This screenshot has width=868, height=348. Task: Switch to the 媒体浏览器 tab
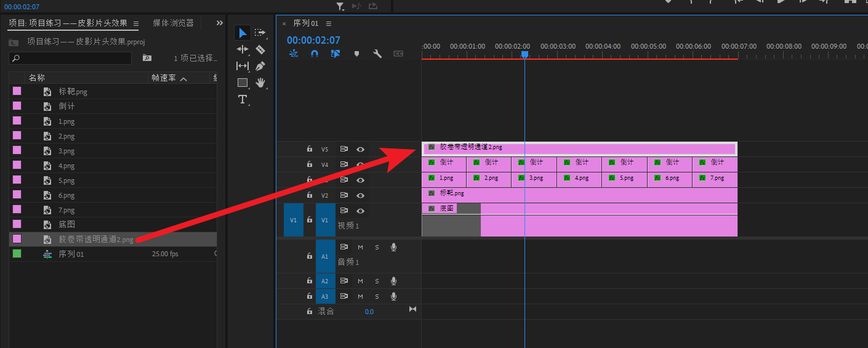click(173, 23)
